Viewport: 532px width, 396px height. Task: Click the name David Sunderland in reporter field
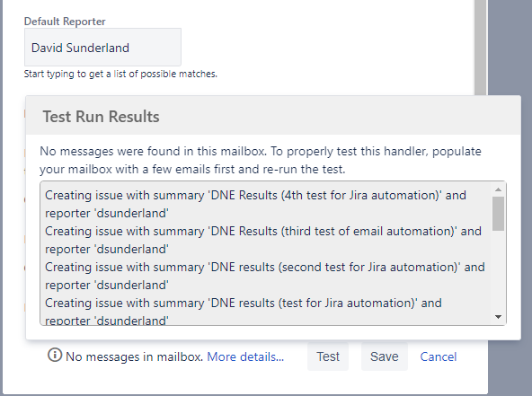click(80, 48)
